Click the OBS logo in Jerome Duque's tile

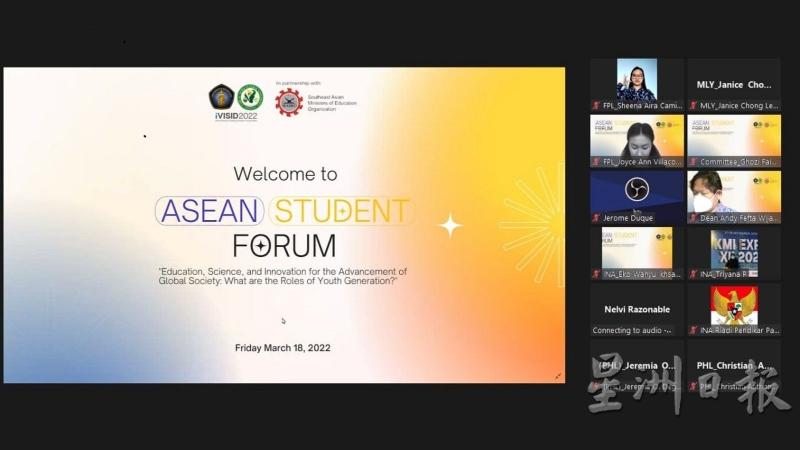click(x=637, y=189)
